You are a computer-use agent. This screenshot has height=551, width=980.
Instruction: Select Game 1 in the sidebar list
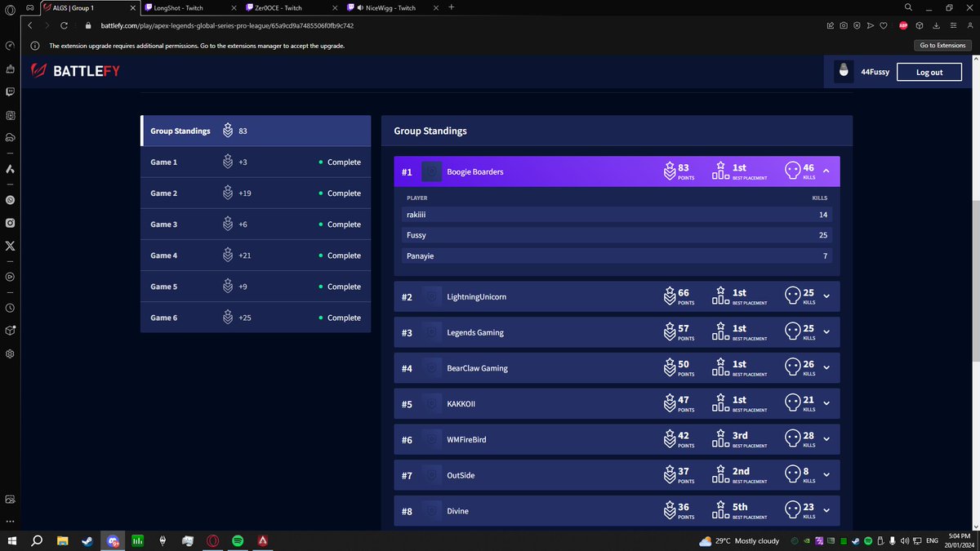256,162
